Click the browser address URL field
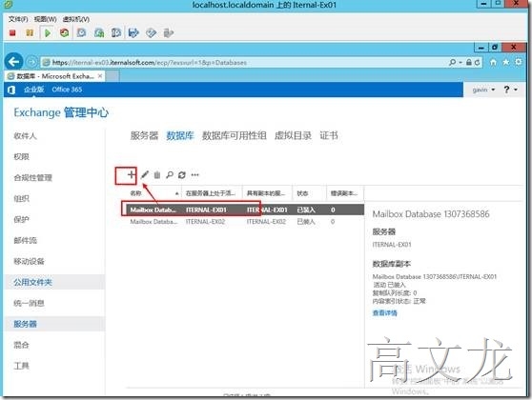The height and width of the screenshot is (400, 532). click(244, 62)
